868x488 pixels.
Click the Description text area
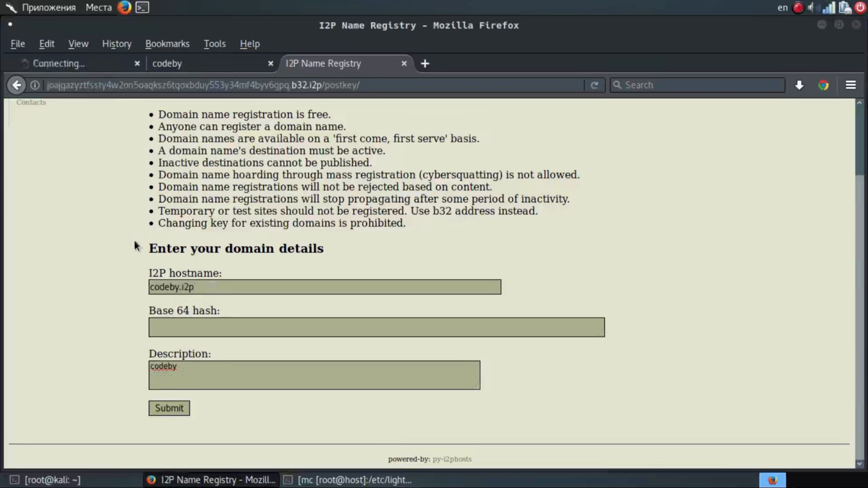[x=314, y=375]
